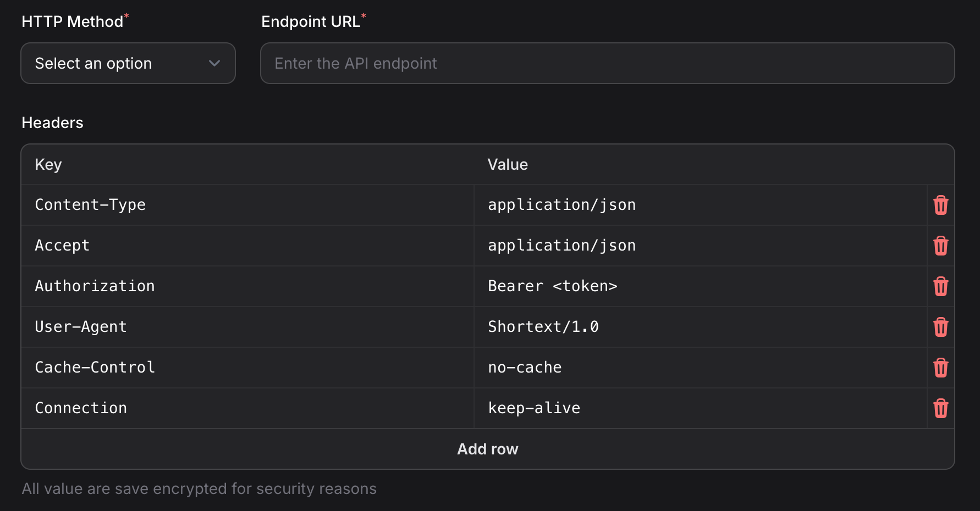Delete the Connection header row
The width and height of the screenshot is (980, 511).
[941, 408]
